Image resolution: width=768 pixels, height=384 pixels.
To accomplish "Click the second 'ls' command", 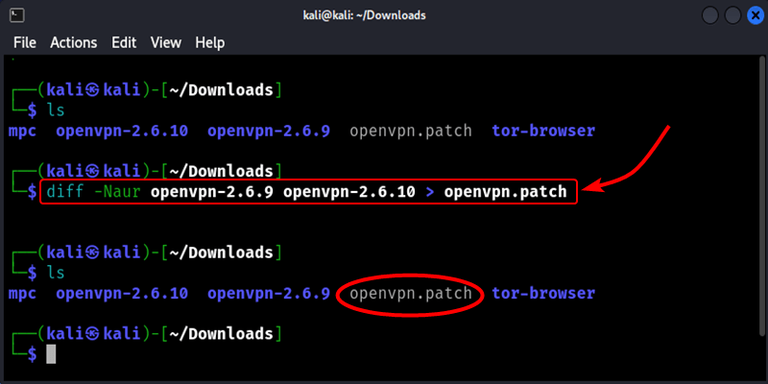I will tap(55, 273).
